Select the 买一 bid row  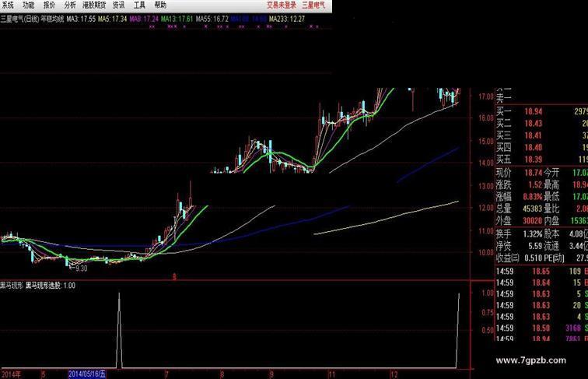pos(542,111)
